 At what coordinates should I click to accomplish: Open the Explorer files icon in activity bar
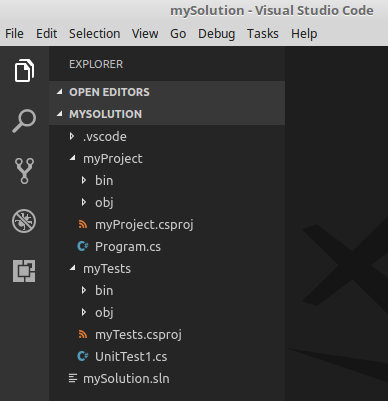point(24,70)
